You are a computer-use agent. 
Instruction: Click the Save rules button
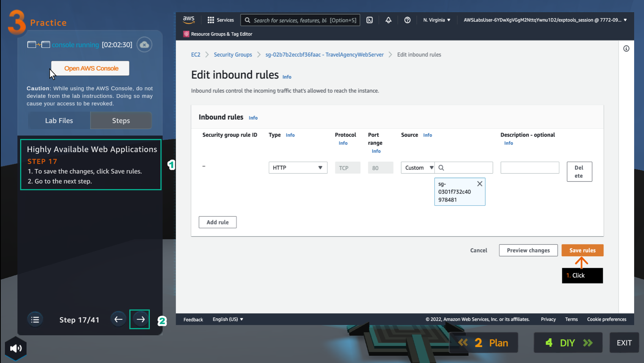582,250
